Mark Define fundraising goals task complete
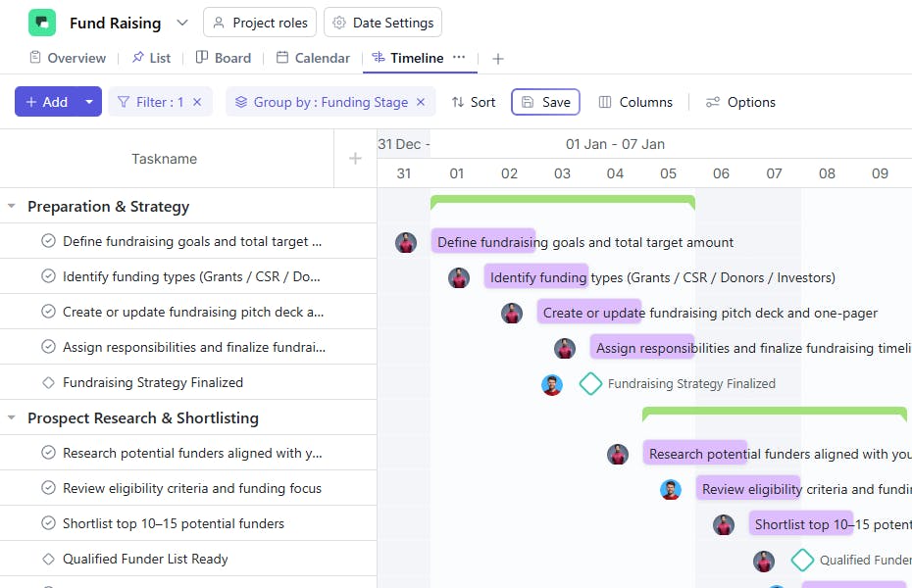Image resolution: width=912 pixels, height=588 pixels. coord(48,241)
